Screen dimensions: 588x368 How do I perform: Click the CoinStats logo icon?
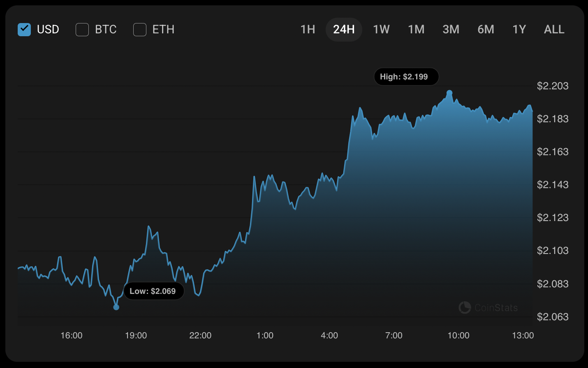[x=465, y=307]
